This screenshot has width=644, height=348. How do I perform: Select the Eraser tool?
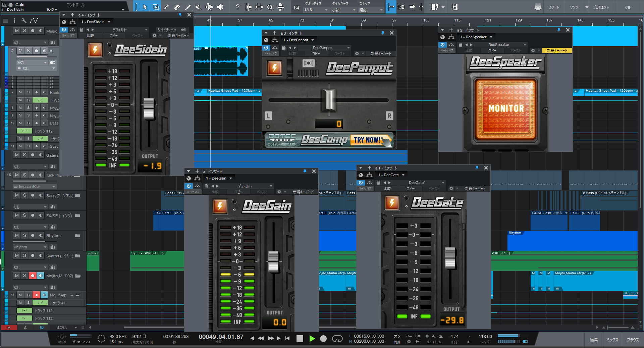coord(177,7)
